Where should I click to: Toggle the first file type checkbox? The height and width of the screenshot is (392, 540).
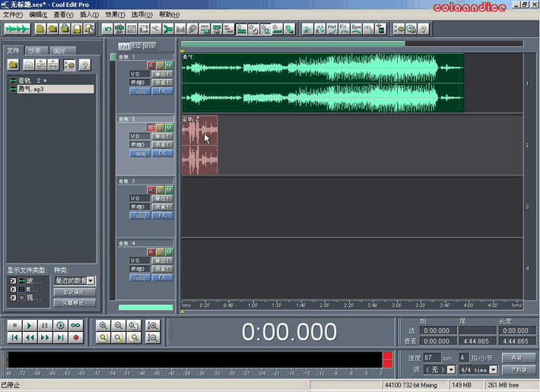tap(13, 281)
